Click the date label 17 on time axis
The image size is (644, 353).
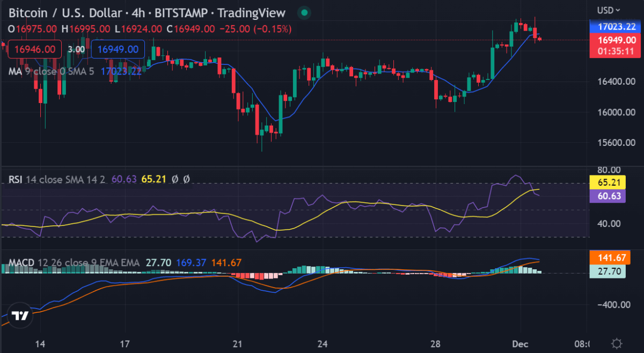(125, 343)
